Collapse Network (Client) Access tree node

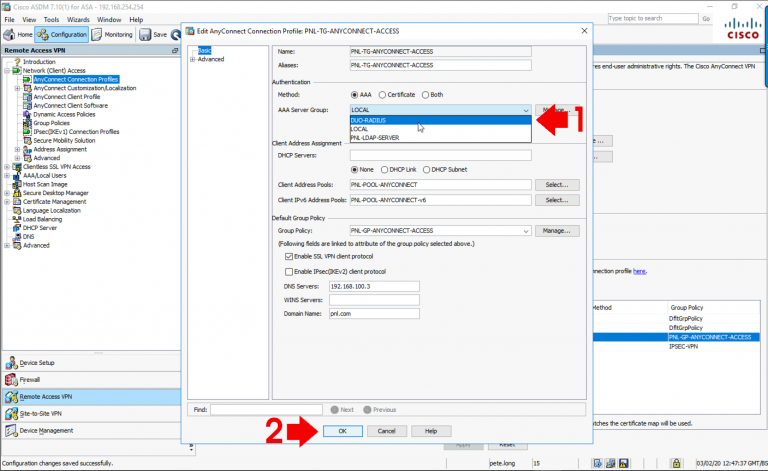pyautogui.click(x=7, y=71)
